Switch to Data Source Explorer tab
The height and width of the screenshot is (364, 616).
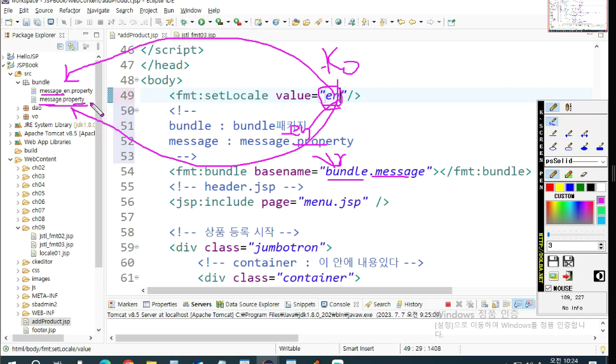248,304
